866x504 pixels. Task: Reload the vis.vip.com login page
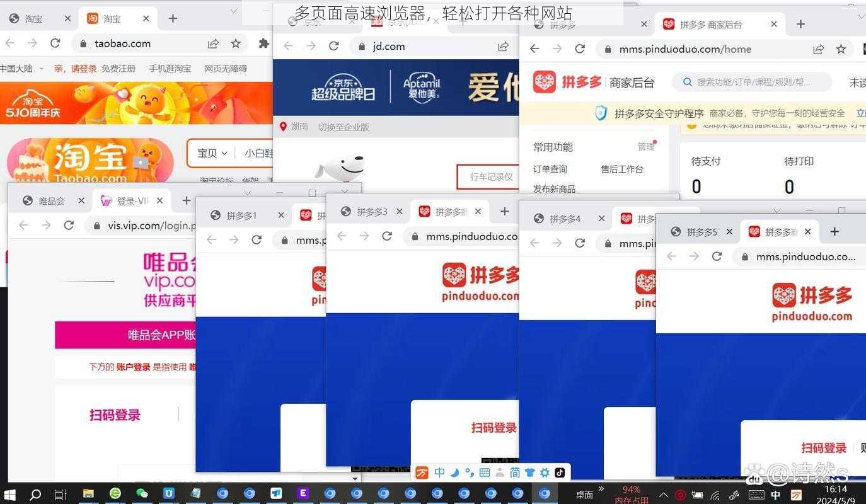pyautogui.click(x=69, y=225)
